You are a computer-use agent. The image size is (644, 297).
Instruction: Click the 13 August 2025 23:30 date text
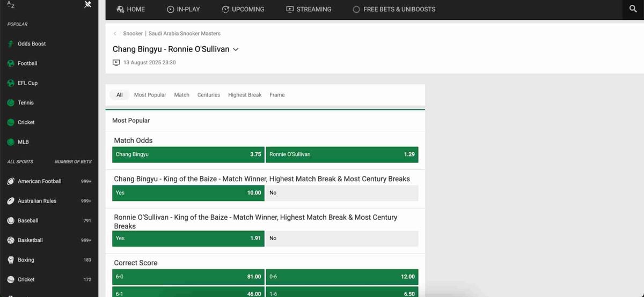click(x=150, y=63)
